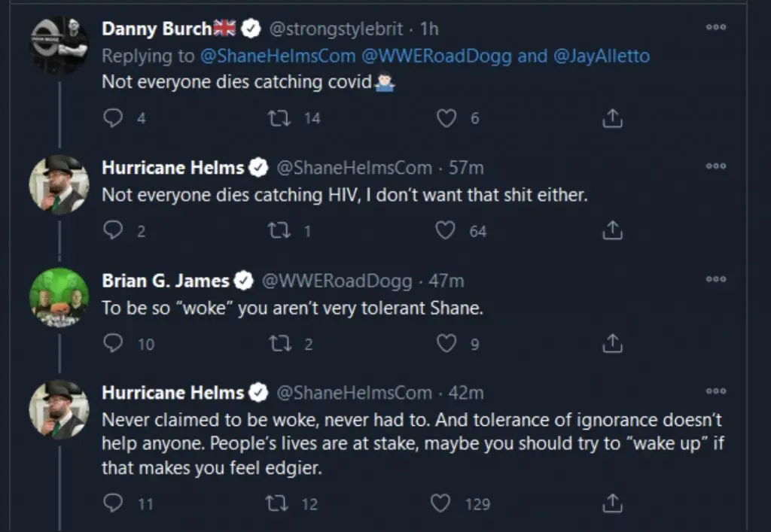The height and width of the screenshot is (532, 771).
Task: Like Brian G. James' tweet
Action: click(446, 344)
